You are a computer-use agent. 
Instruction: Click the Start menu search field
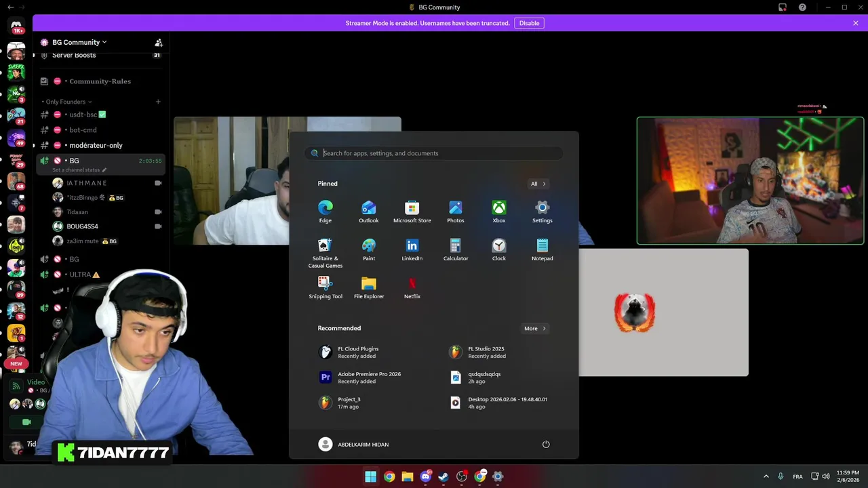[x=434, y=153]
